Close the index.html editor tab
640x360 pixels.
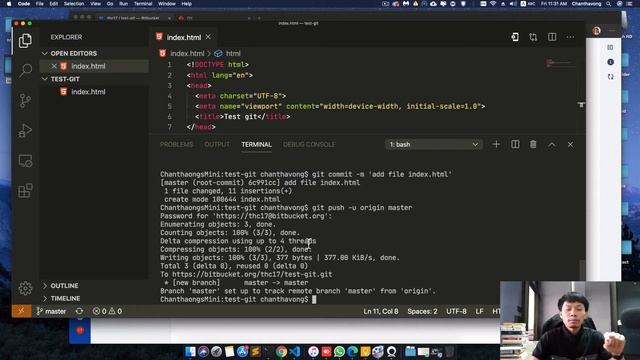208,37
